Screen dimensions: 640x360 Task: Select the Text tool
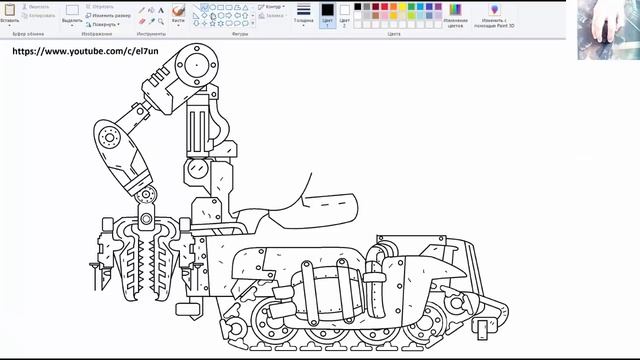click(x=161, y=10)
